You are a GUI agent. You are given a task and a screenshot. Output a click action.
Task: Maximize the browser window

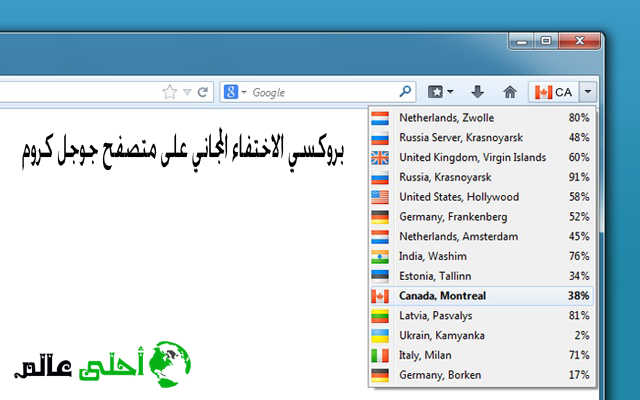pyautogui.click(x=546, y=41)
